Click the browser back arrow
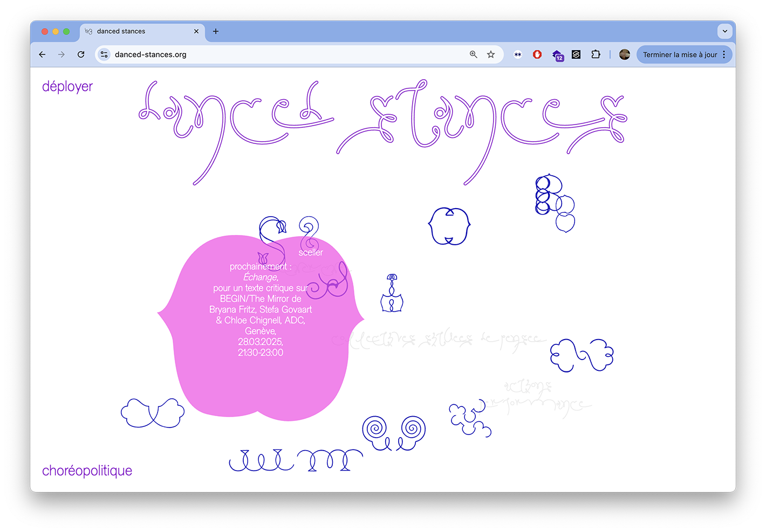Viewport: 766px width, 532px height. [42, 54]
